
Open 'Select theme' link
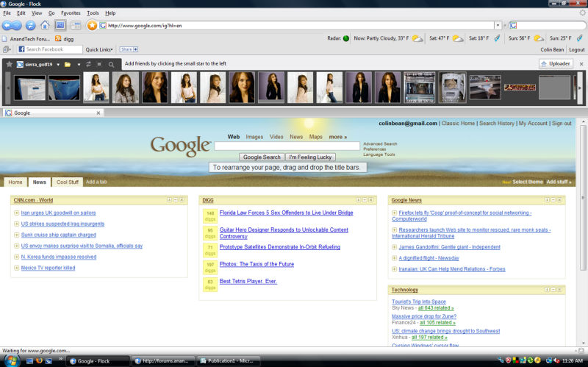click(x=528, y=182)
